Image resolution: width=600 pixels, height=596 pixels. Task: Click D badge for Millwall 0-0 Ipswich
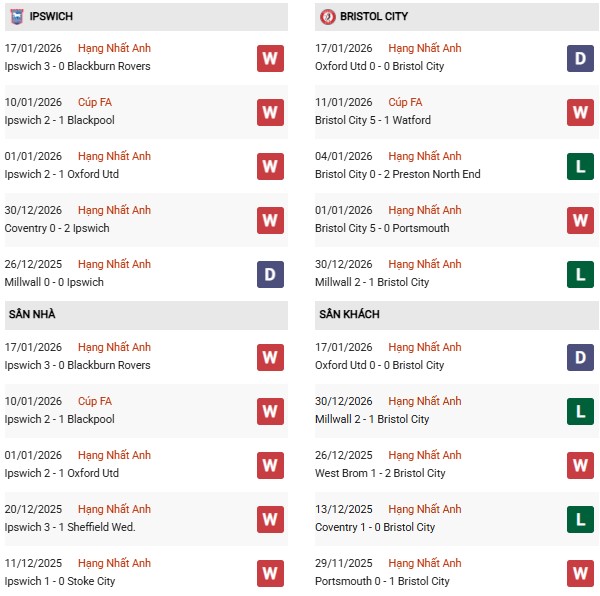270,274
